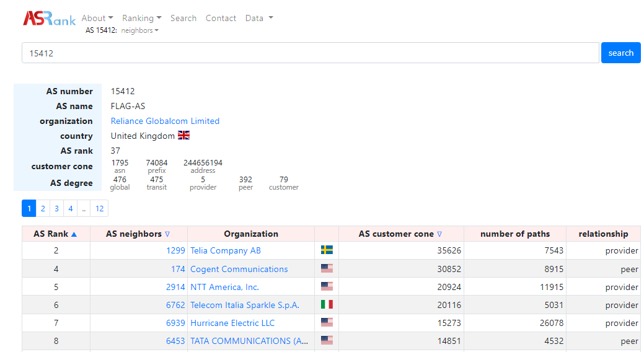Click the ASRank logo
Image resolution: width=644 pixels, height=352 pixels.
point(50,19)
